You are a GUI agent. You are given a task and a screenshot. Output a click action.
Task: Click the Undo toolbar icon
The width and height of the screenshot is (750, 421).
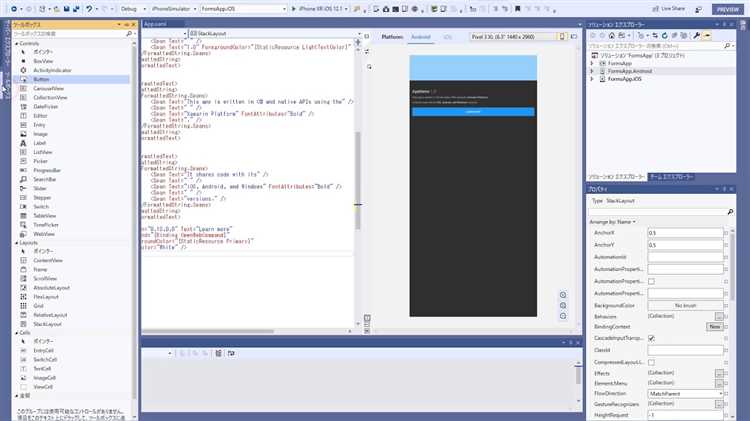coord(89,9)
